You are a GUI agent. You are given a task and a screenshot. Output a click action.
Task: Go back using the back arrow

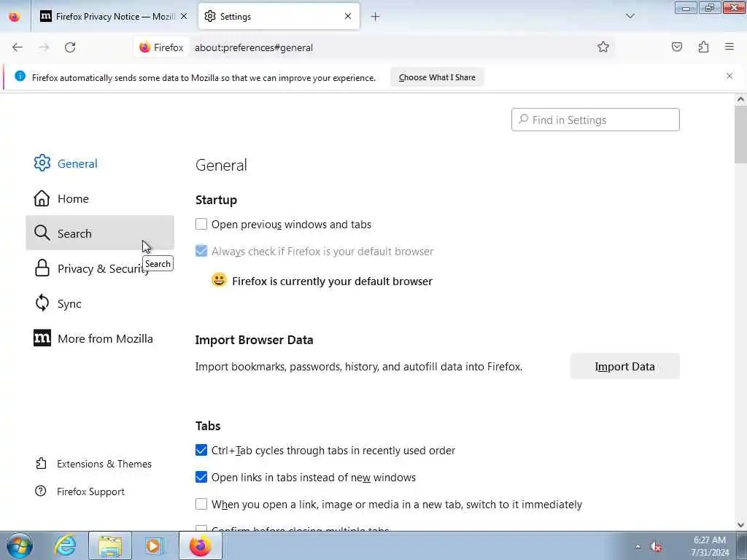click(18, 47)
